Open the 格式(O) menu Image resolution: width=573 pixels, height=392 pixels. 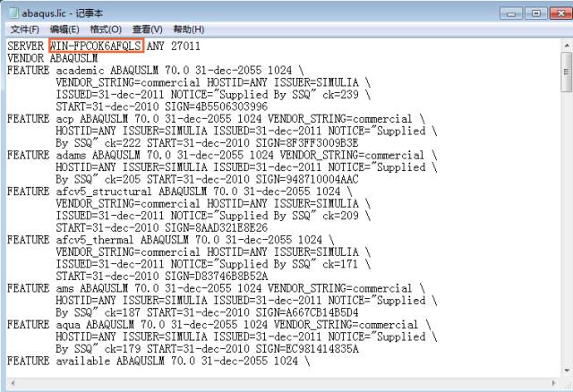coord(107,30)
